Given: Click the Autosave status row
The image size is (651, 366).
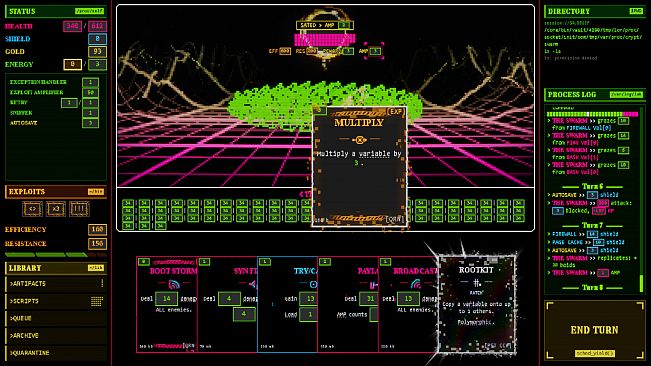Looking at the screenshot, I should point(54,123).
